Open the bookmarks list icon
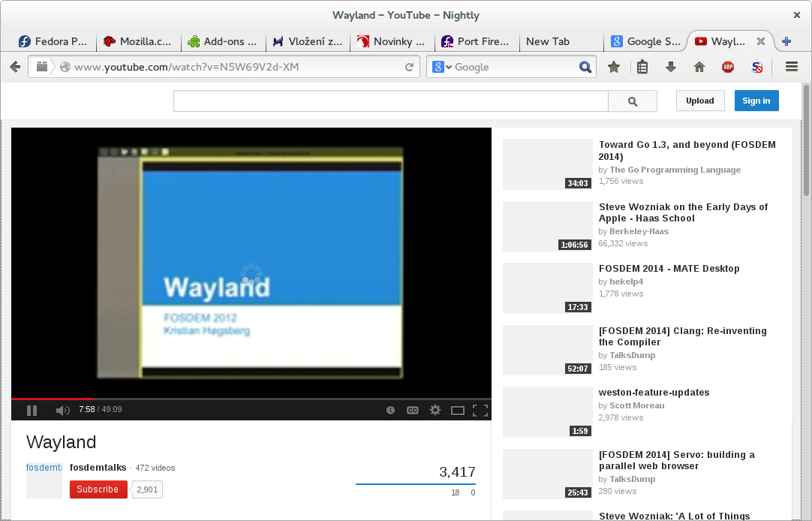This screenshot has width=812, height=521. pos(642,67)
